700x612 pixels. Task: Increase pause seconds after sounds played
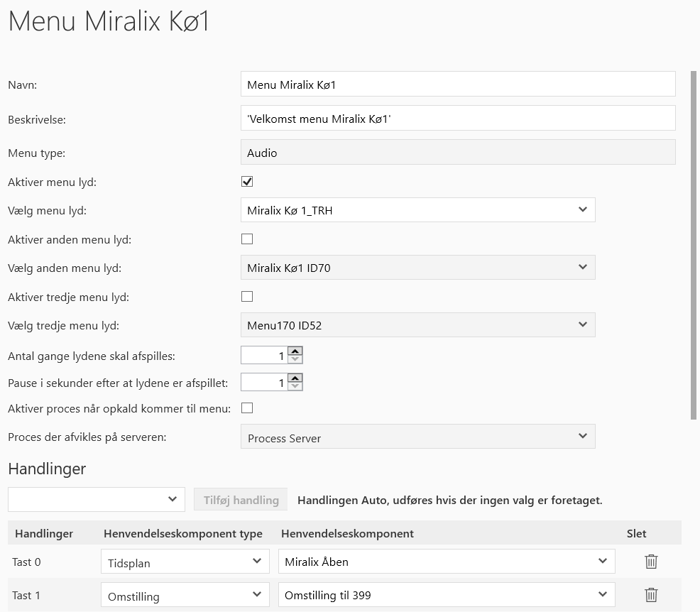pos(295,378)
